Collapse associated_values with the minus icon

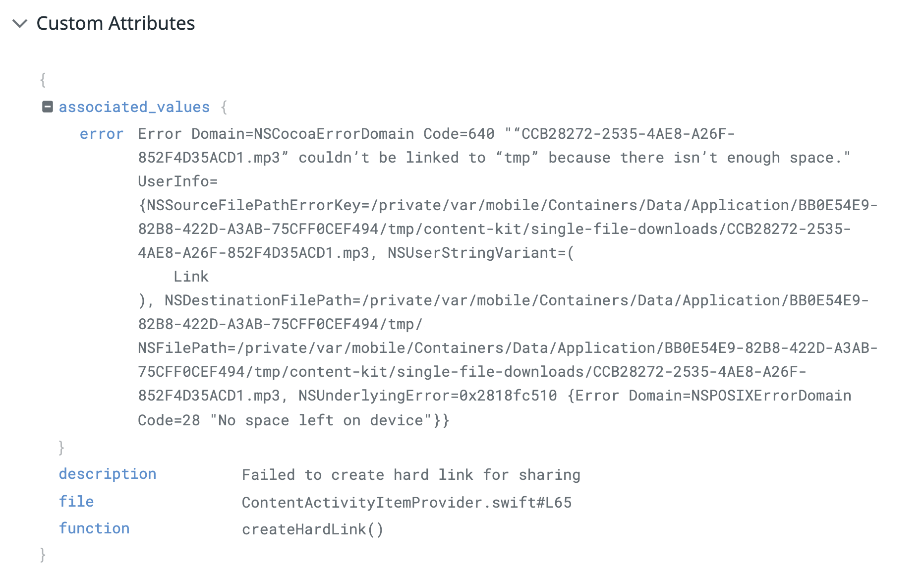coord(48,107)
